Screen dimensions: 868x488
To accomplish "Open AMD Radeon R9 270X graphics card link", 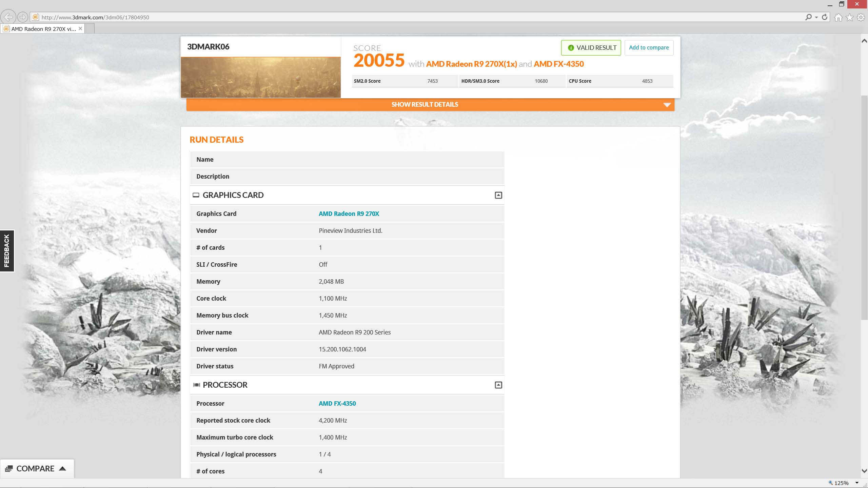I will click(x=349, y=214).
